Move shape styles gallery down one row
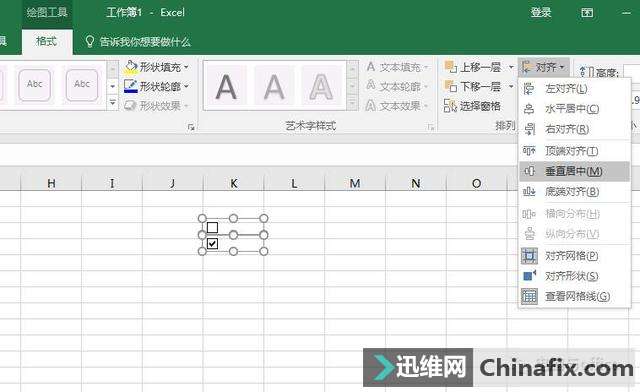The height and width of the screenshot is (392, 640). point(113,86)
